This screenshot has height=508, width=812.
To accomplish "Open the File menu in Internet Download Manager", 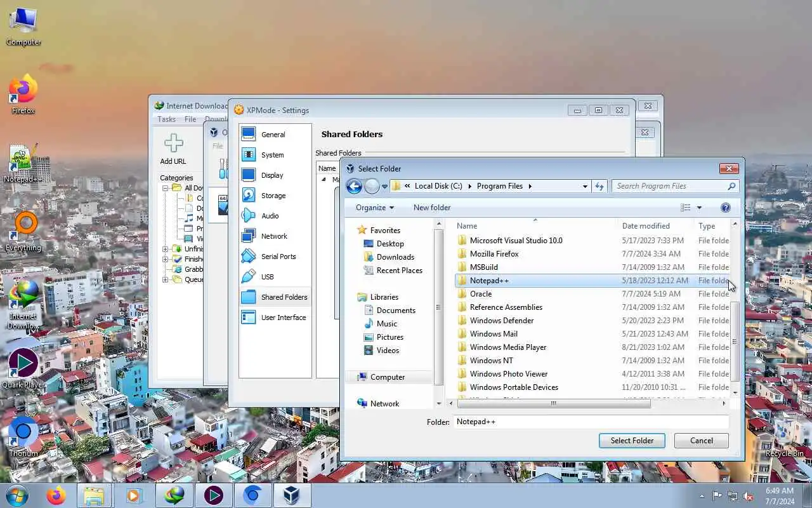I will tap(190, 119).
